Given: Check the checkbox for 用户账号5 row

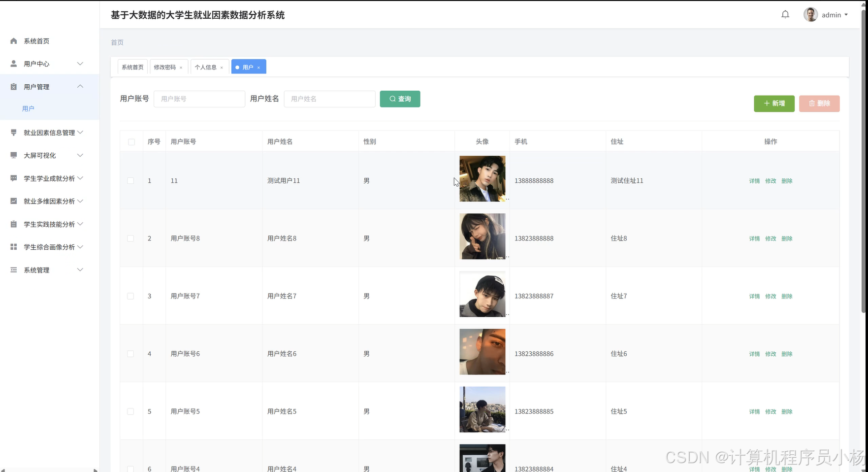Looking at the screenshot, I should (130, 411).
